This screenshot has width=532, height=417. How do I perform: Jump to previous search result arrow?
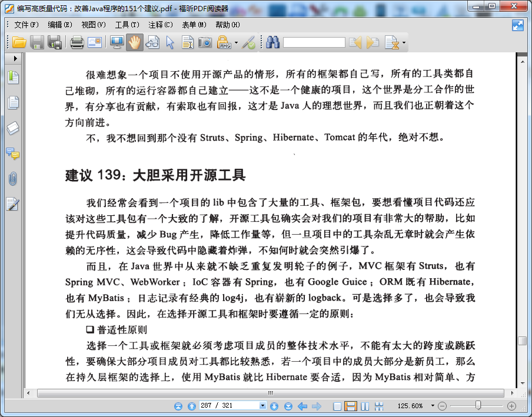(x=355, y=42)
